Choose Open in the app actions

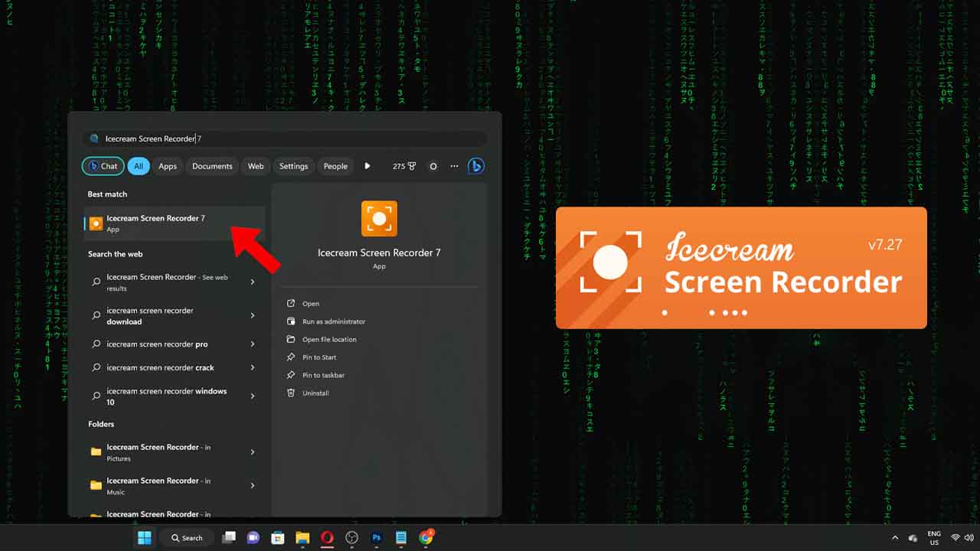[302, 304]
